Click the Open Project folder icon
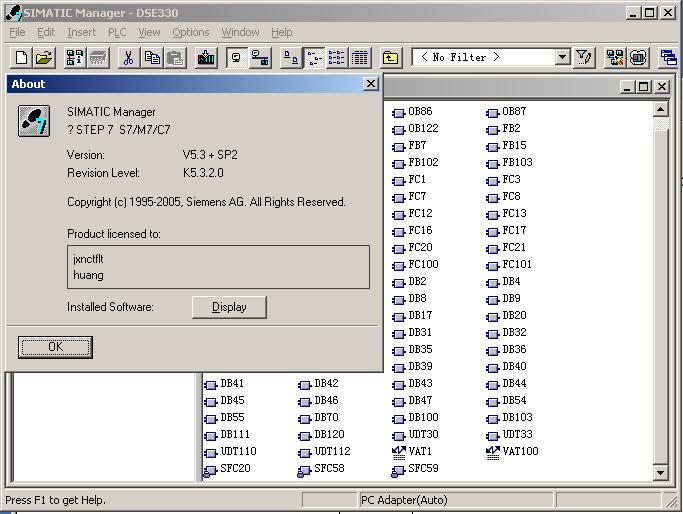The height and width of the screenshot is (514, 683). click(43, 58)
